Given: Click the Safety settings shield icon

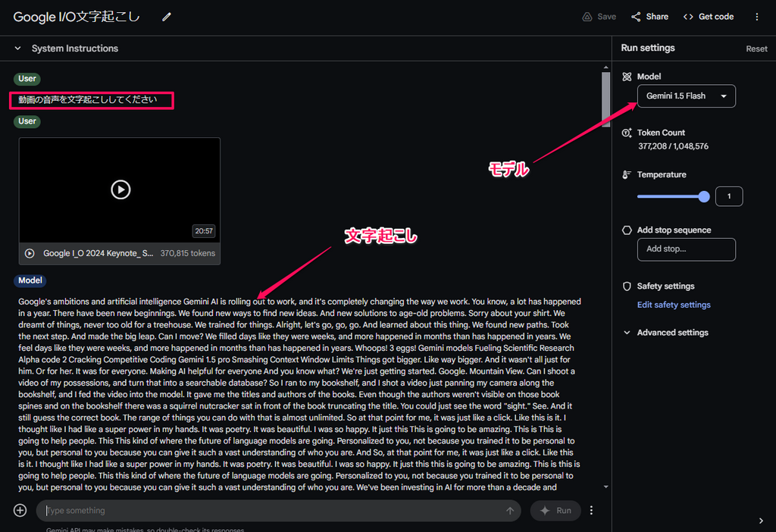Looking at the screenshot, I should 627,286.
